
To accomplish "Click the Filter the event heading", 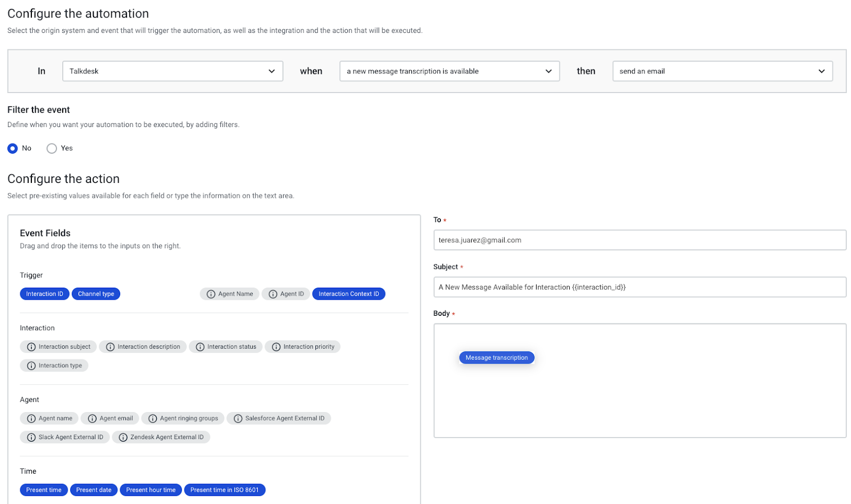I will [38, 110].
